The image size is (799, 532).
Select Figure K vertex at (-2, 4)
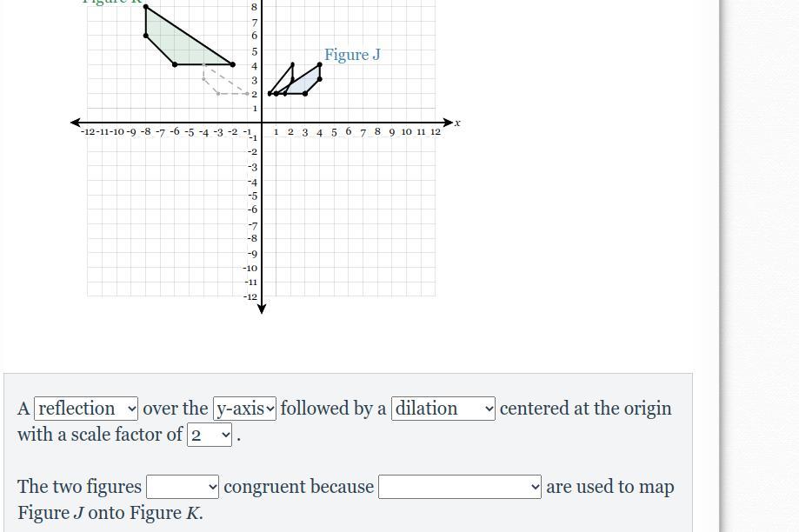coord(233,64)
